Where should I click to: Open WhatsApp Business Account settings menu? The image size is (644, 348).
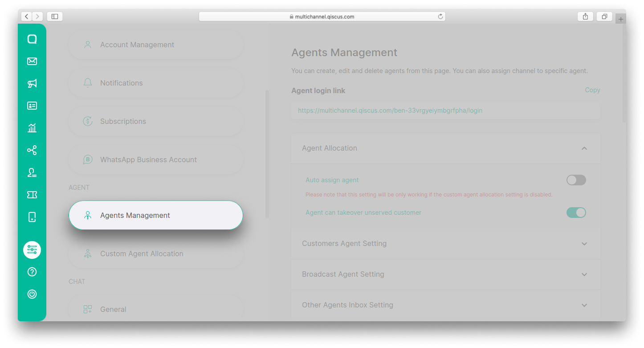(x=156, y=160)
